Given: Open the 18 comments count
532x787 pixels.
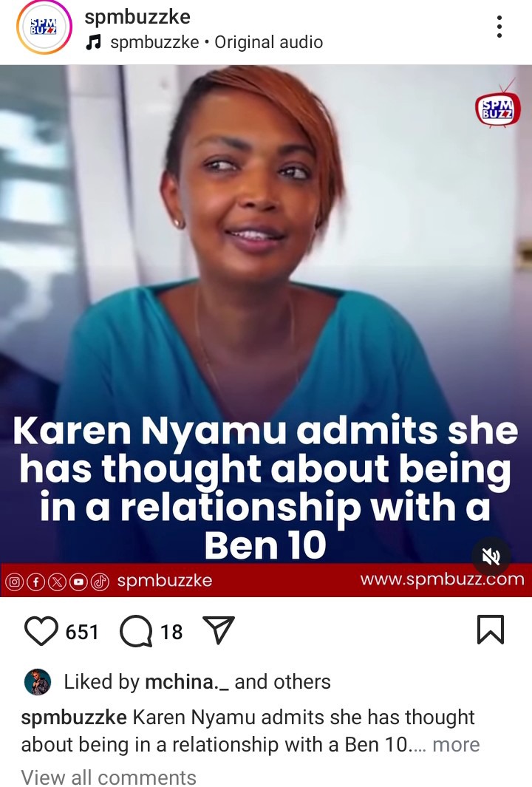Looking at the screenshot, I should (x=171, y=632).
